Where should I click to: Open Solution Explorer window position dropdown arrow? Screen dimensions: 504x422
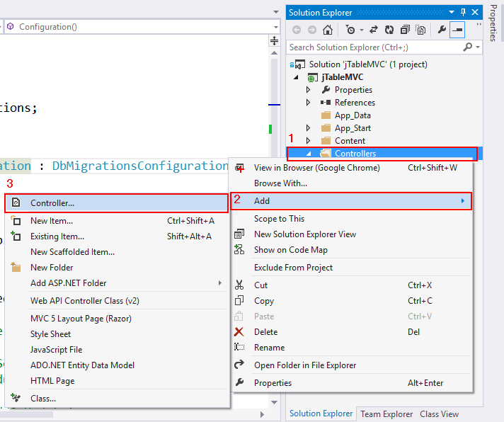pos(452,13)
